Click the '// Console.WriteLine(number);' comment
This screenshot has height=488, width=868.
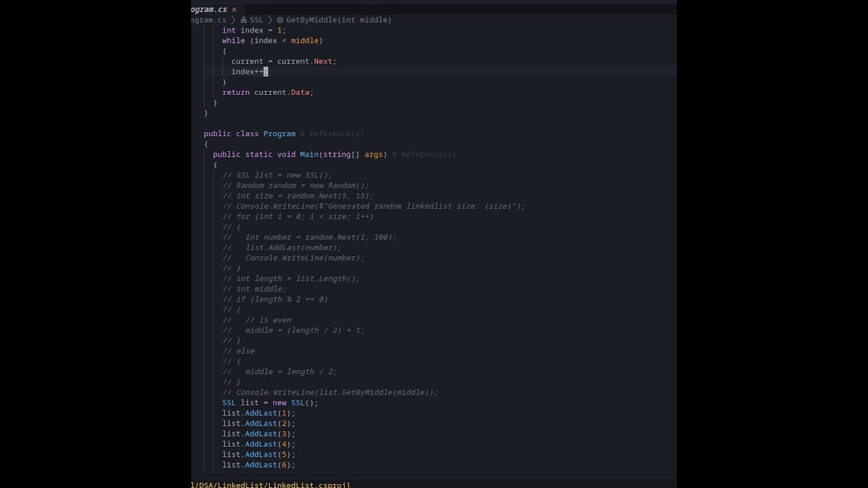[x=294, y=258]
